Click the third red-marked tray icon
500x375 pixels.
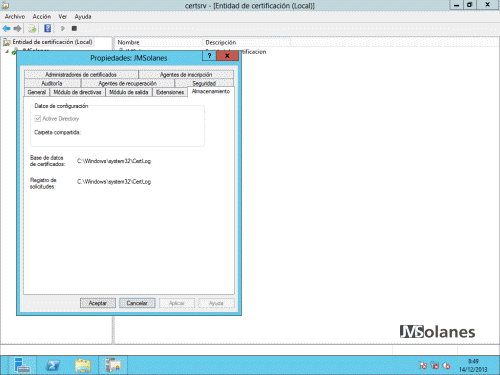(446, 366)
